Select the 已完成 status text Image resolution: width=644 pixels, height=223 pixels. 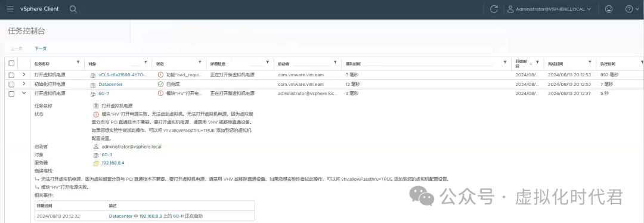pyautogui.click(x=172, y=84)
